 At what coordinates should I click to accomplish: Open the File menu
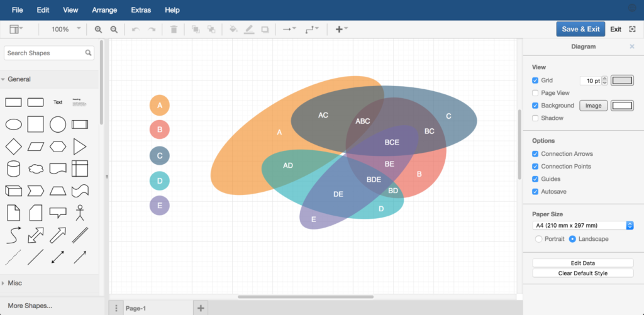[x=17, y=10]
